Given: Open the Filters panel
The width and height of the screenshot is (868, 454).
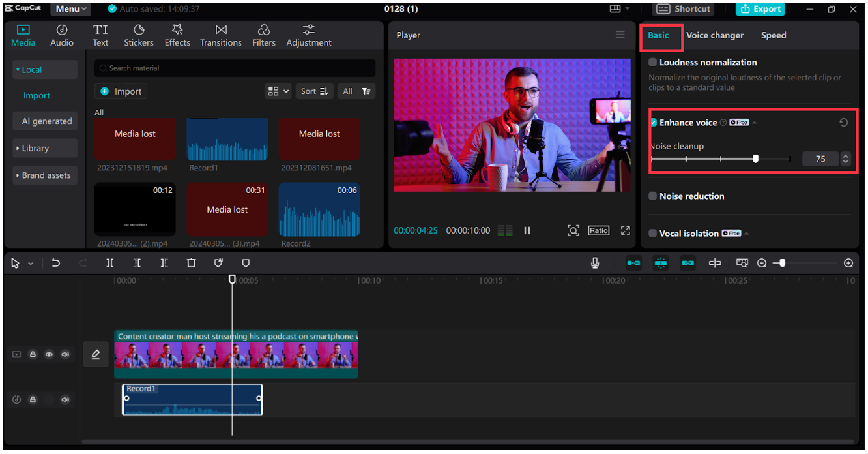Looking at the screenshot, I should tap(264, 35).
